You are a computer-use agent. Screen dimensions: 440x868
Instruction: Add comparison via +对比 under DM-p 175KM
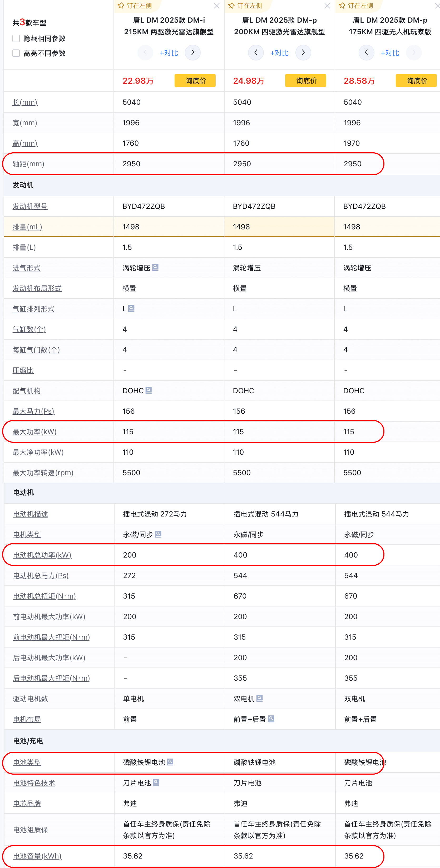(390, 53)
